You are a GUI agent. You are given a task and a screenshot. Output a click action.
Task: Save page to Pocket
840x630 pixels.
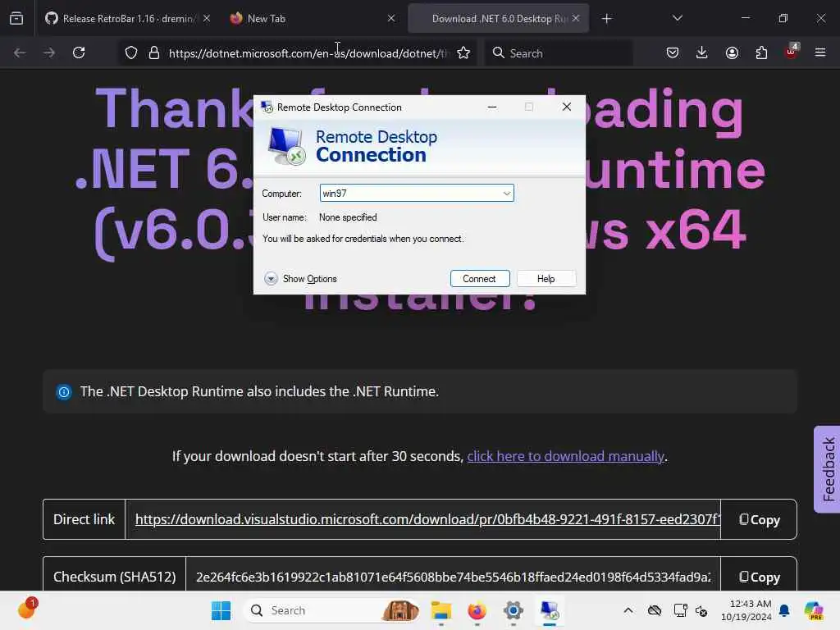(x=673, y=52)
